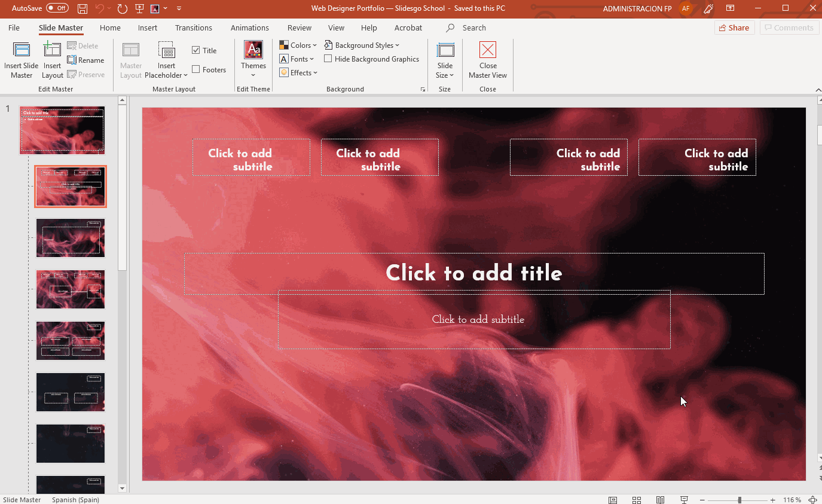Open the Transitions tab

pos(193,28)
